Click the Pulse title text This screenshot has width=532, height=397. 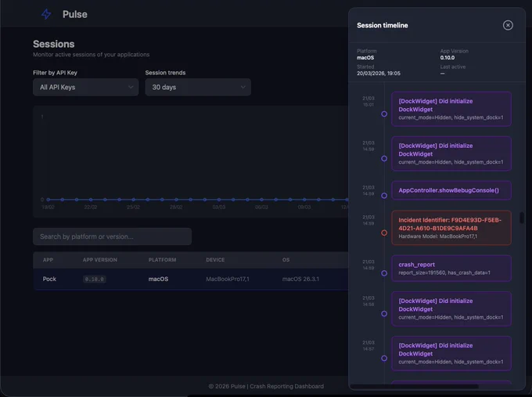[x=75, y=14]
